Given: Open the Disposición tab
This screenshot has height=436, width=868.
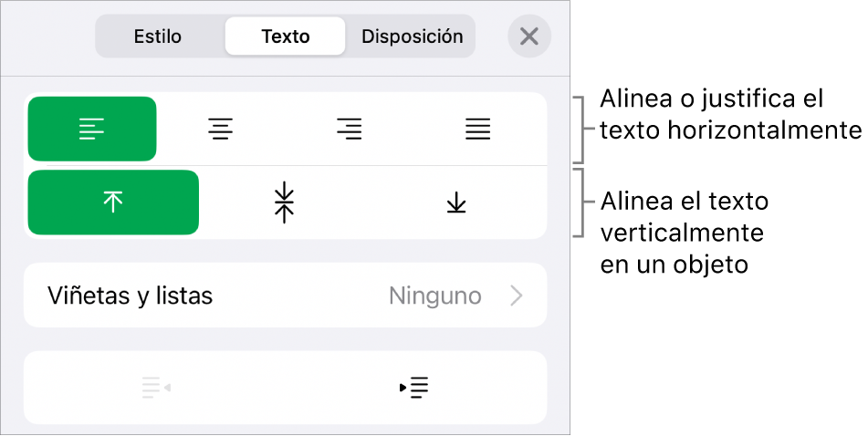Looking at the screenshot, I should 412,36.
